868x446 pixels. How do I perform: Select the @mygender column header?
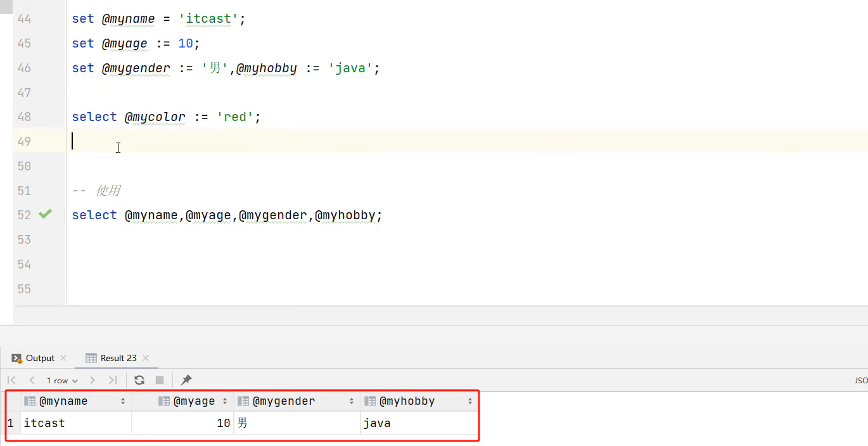pyautogui.click(x=297, y=401)
